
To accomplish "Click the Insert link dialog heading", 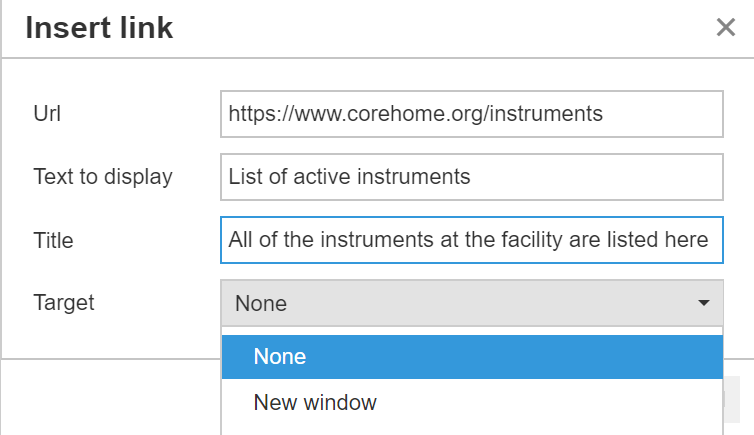I will click(99, 28).
